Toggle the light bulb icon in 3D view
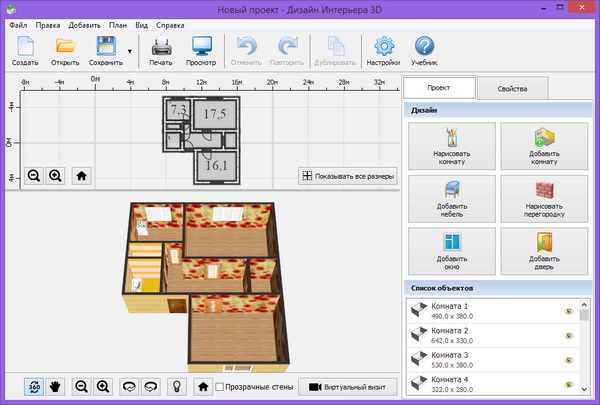 pos(177,386)
